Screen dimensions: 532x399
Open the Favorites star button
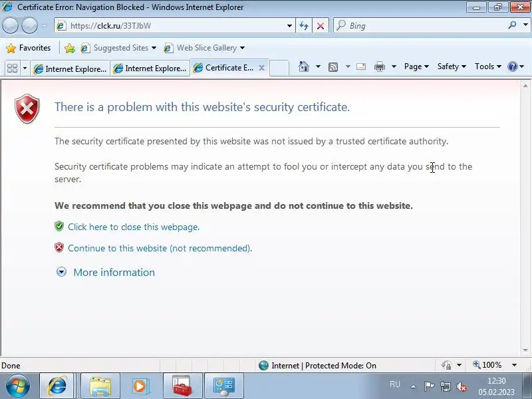pos(29,48)
